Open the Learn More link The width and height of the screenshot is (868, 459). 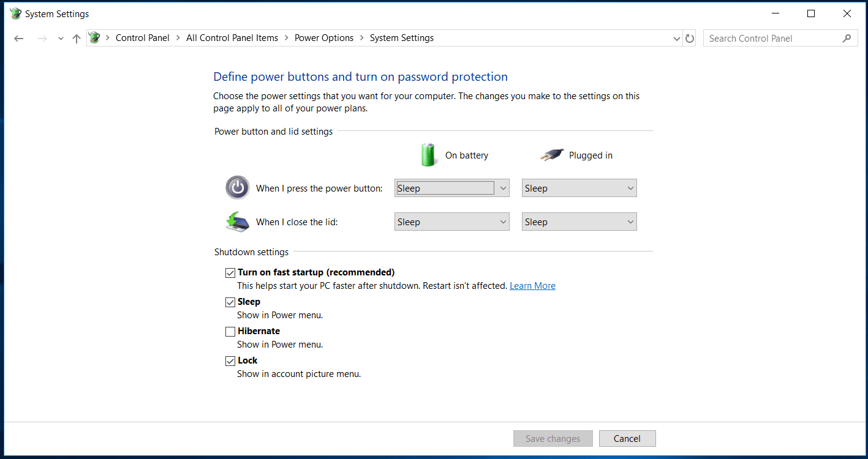click(532, 286)
